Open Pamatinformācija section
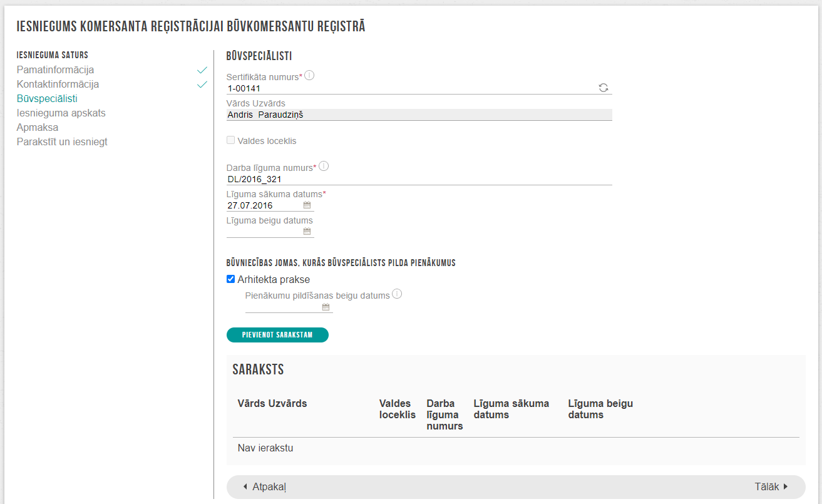 (55, 70)
